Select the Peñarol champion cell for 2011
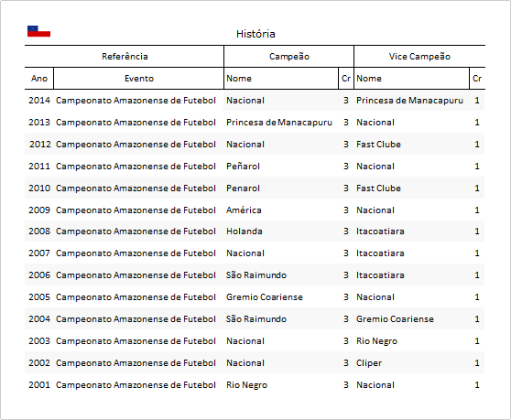The image size is (511, 420). click(243, 166)
